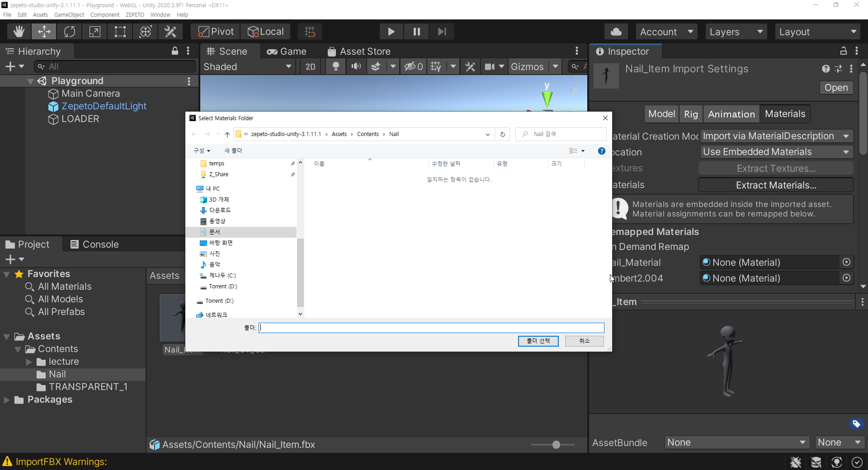Image resolution: width=868 pixels, height=470 pixels.
Task: Adjust the asset thumbnail size slider
Action: pos(556,445)
